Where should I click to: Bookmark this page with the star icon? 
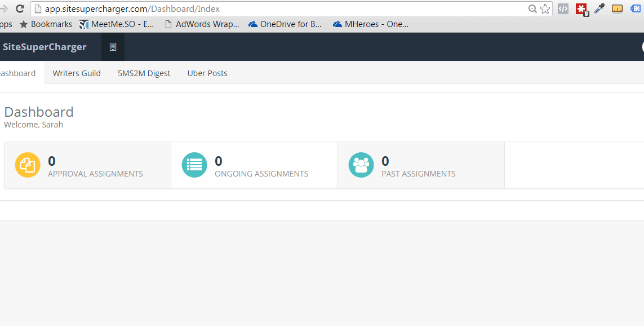(x=545, y=8)
